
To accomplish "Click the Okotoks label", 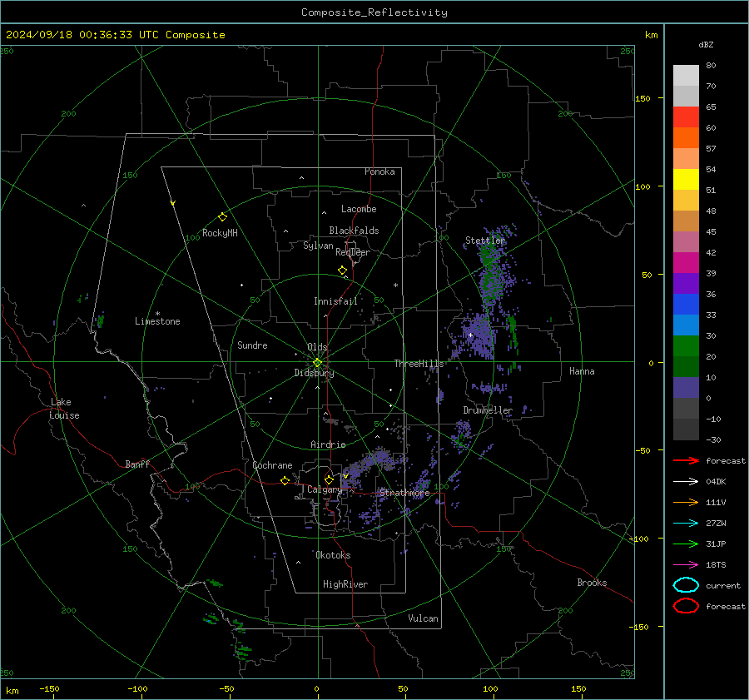I will 333,555.
